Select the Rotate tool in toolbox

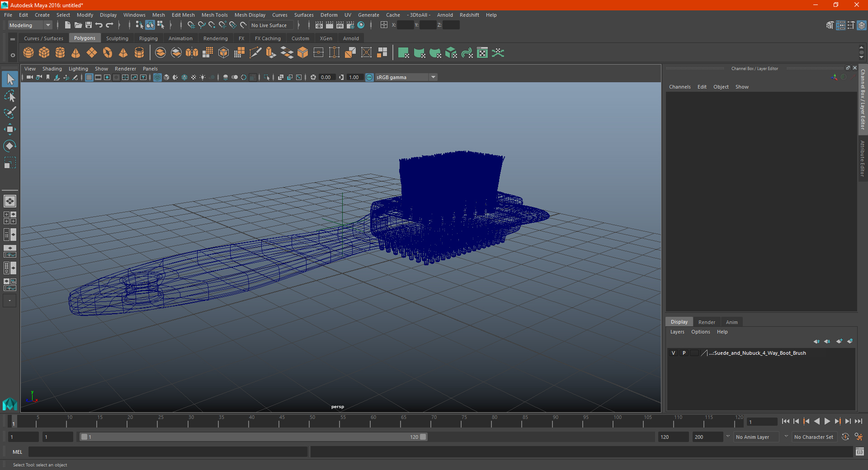point(9,146)
